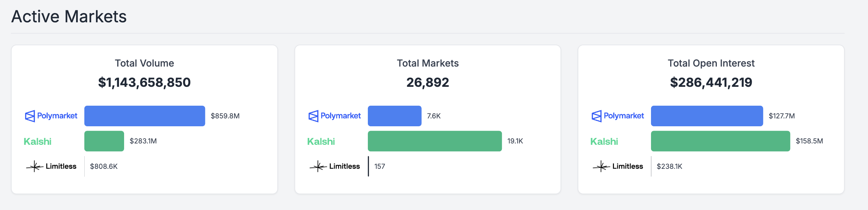Click the Kalshi logo in Open Interest card

604,141
